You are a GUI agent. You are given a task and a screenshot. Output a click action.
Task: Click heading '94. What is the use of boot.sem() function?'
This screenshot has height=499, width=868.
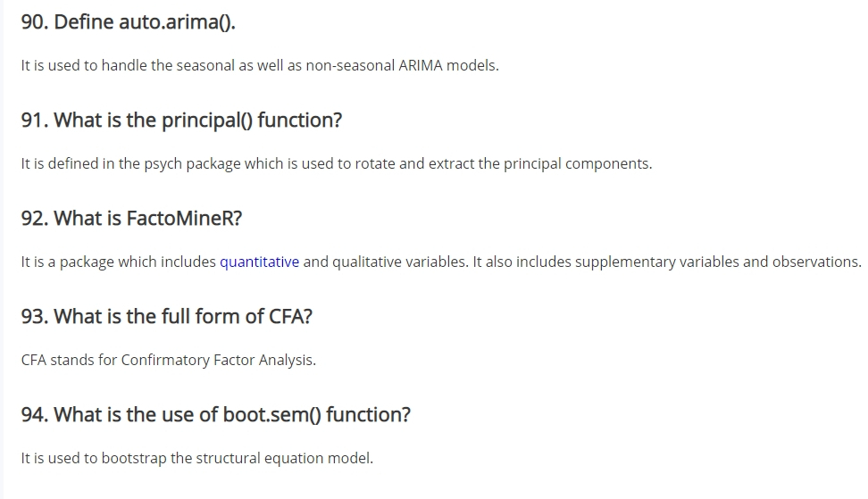(x=216, y=414)
